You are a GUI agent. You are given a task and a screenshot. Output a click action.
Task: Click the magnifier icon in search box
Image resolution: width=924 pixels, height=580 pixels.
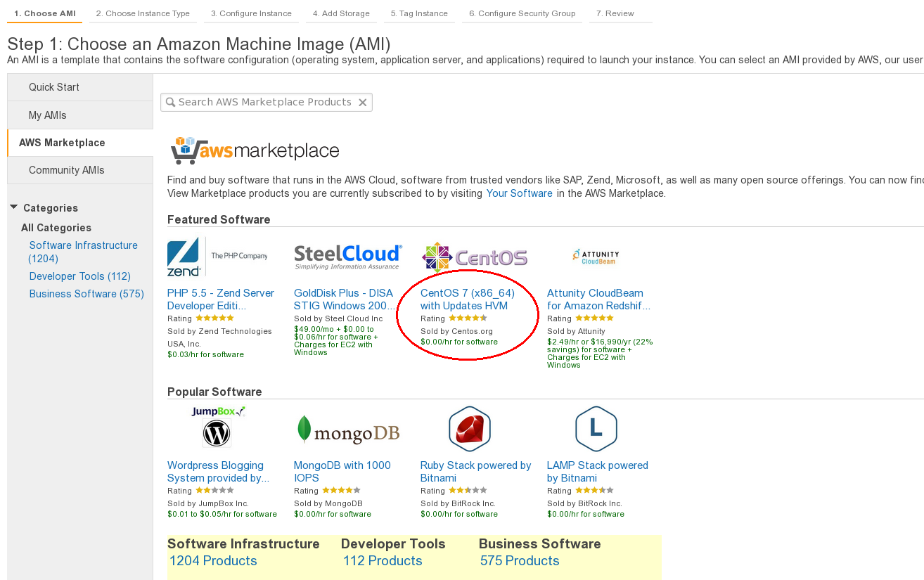click(170, 103)
